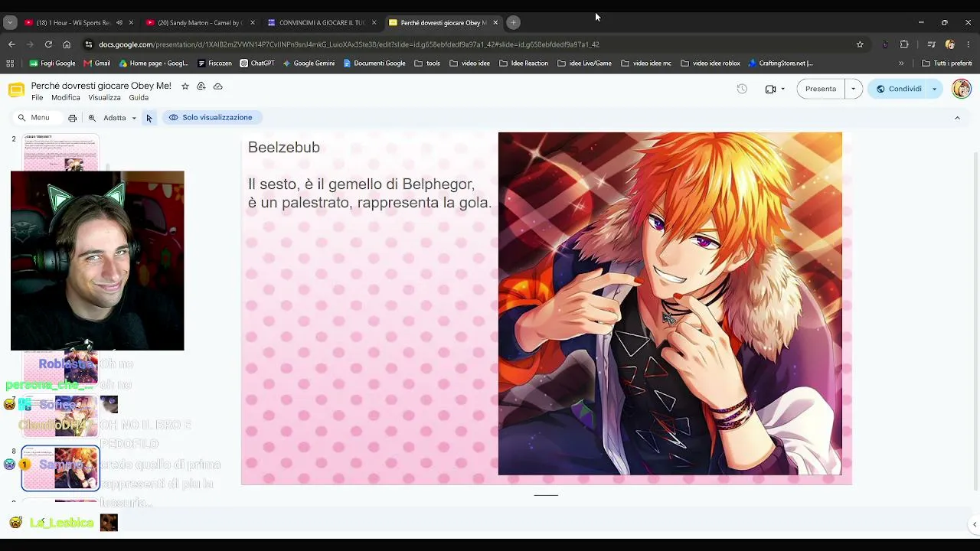Open the browser home page

coord(67,44)
